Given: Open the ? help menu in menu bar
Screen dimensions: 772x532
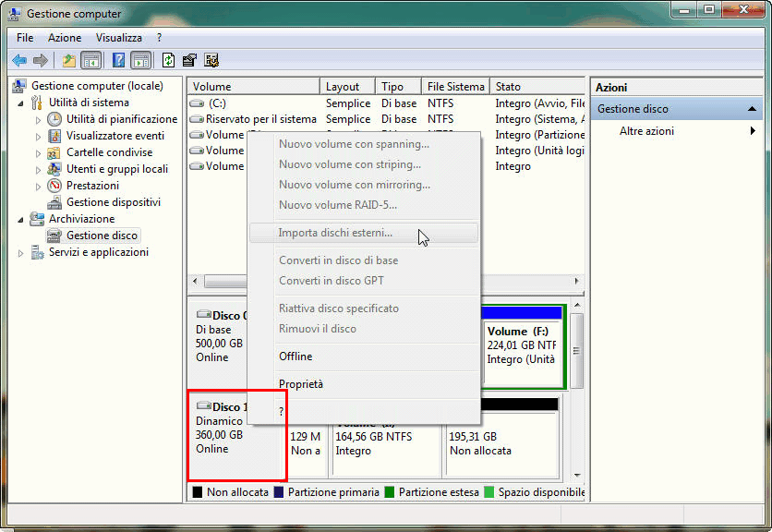Looking at the screenshot, I should click(159, 38).
